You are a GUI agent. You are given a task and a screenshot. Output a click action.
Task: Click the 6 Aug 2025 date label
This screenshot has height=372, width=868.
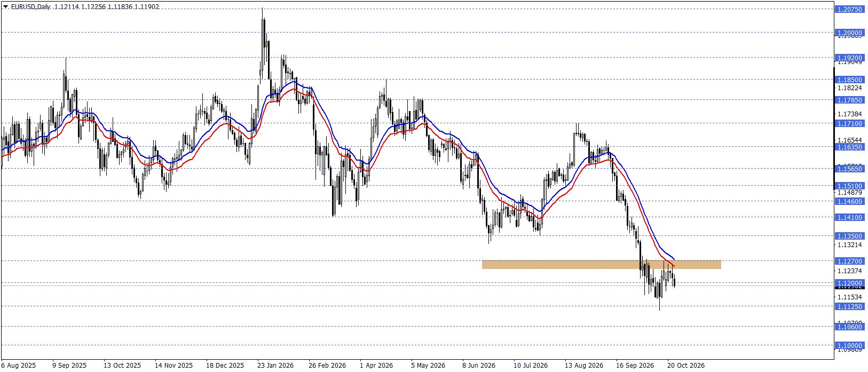point(19,366)
